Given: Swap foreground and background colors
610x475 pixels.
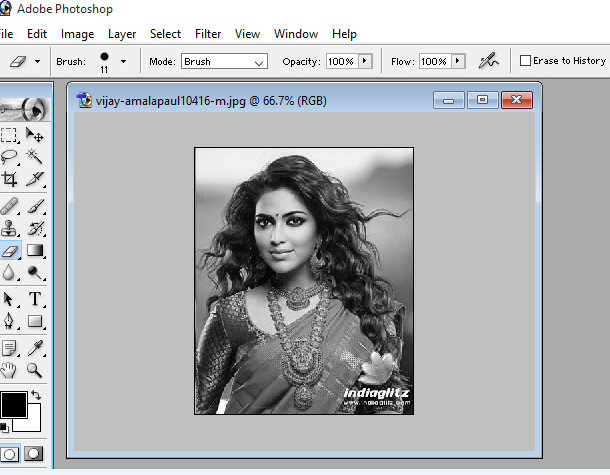Looking at the screenshot, I should pos(36,395).
